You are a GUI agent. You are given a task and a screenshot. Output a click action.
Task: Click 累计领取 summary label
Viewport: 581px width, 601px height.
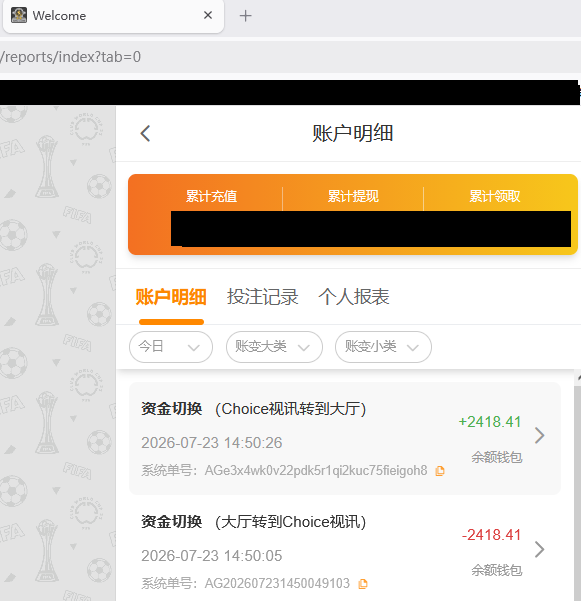point(495,196)
